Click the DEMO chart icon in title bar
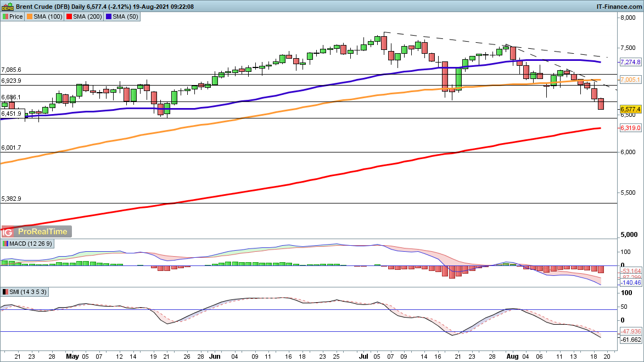The height and width of the screenshot is (362, 644). [x=8, y=6]
